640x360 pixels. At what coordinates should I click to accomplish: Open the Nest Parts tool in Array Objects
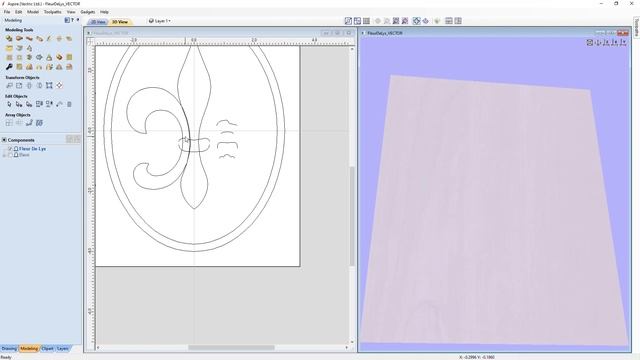[39, 123]
